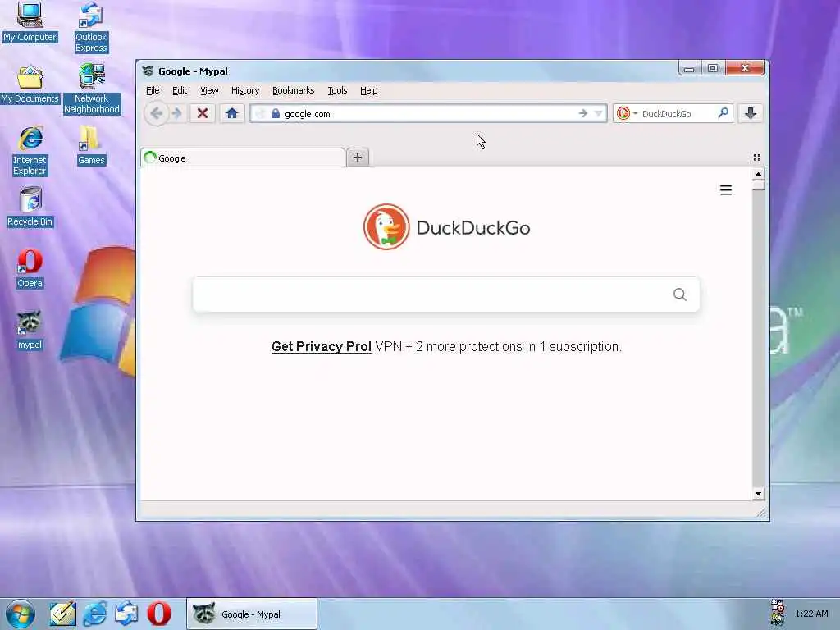Click the Mypal raccoon icon in title bar
840x630 pixels.
click(x=148, y=71)
